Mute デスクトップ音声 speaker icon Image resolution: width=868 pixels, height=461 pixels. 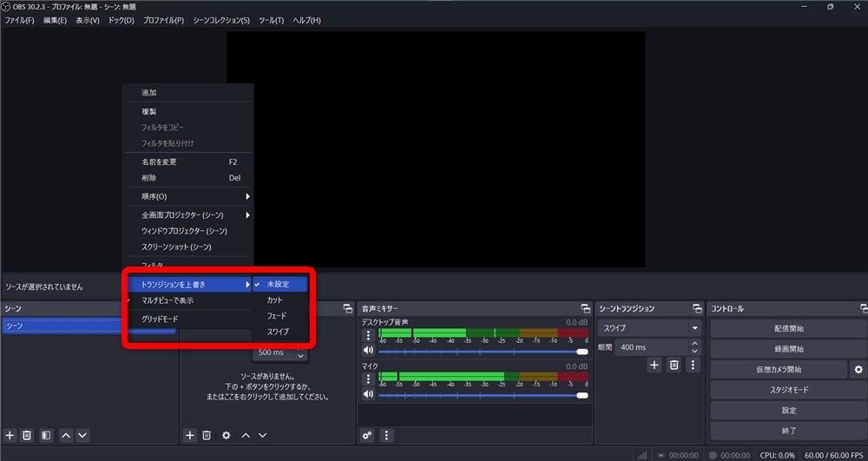point(368,351)
